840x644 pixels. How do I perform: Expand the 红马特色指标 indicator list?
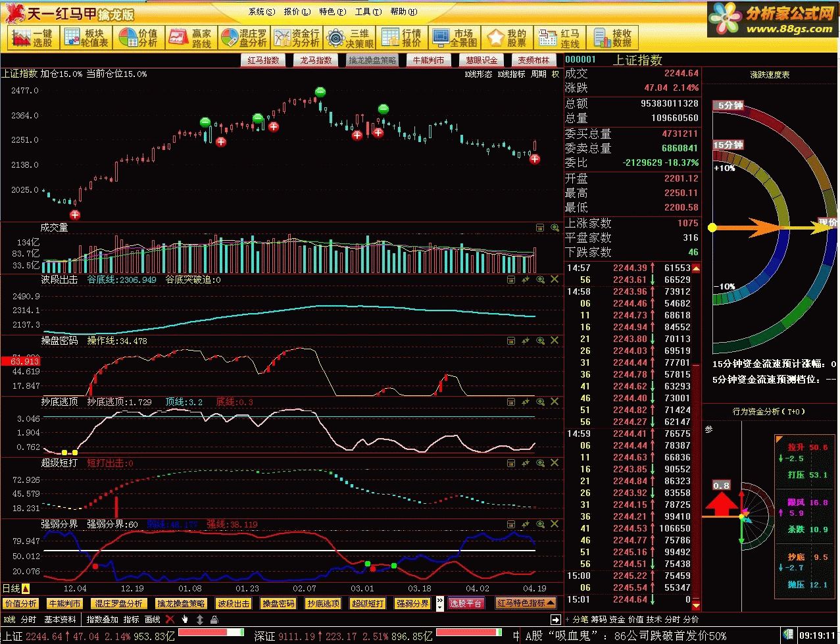point(527,603)
